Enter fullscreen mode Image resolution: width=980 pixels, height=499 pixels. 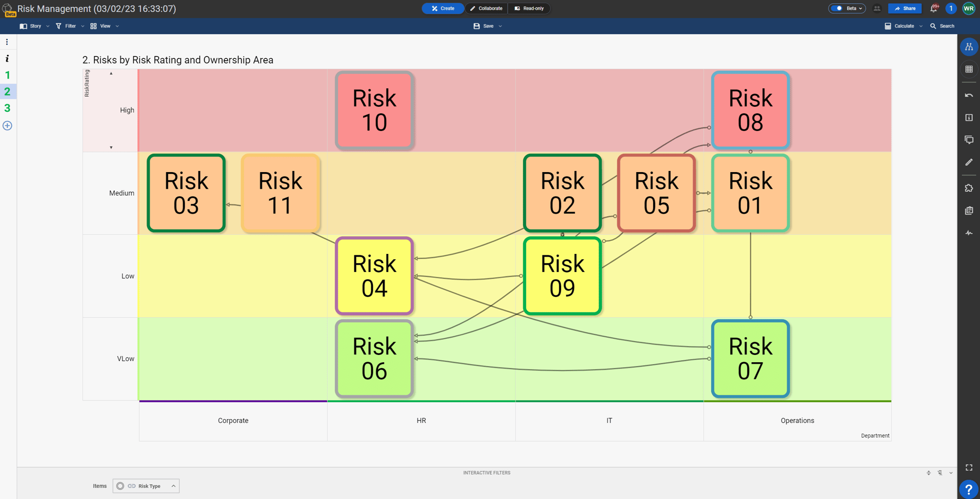[969, 468]
